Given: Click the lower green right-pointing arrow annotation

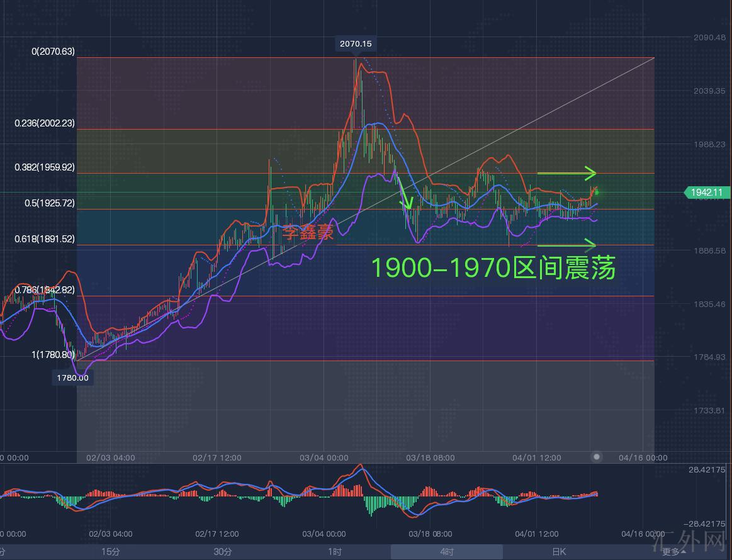Looking at the screenshot, I should pyautogui.click(x=565, y=245).
